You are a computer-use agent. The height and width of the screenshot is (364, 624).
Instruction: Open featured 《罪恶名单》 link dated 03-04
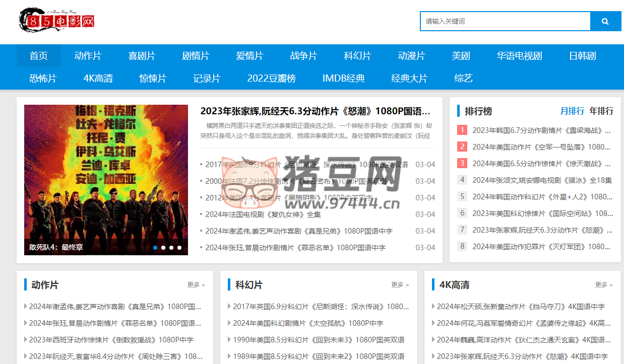(295, 248)
